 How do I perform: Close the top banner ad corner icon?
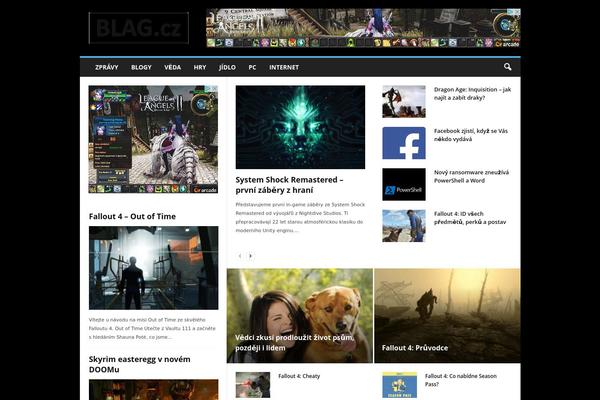(x=517, y=11)
